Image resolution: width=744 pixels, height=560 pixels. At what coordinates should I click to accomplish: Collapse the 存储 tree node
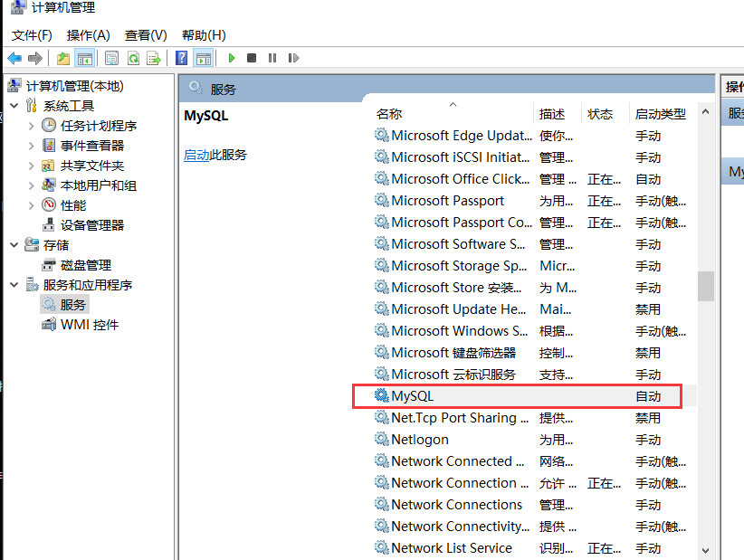(x=14, y=245)
